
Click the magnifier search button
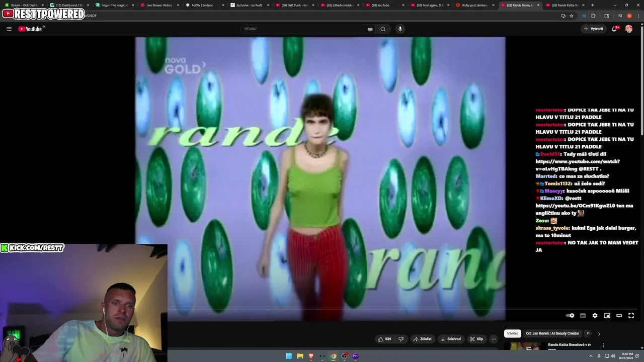[x=383, y=29]
